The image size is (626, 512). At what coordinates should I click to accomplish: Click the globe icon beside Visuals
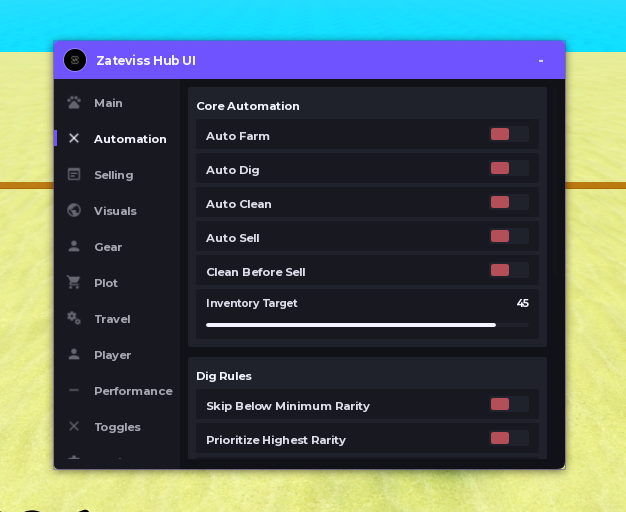(74, 210)
